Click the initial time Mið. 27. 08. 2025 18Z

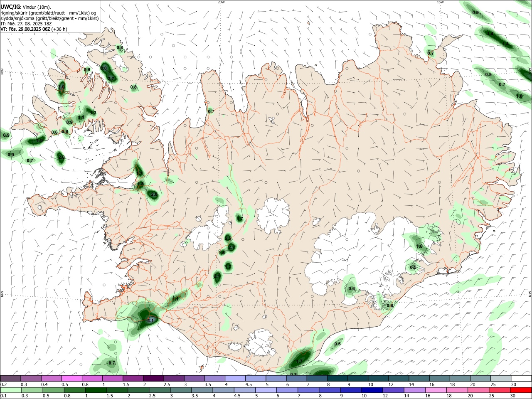point(30,24)
